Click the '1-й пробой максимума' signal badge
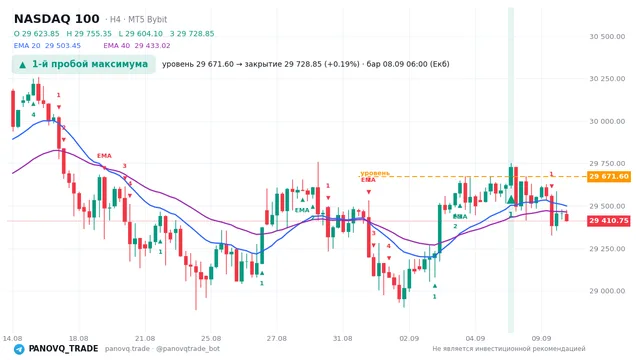The image size is (640, 360). [84, 64]
